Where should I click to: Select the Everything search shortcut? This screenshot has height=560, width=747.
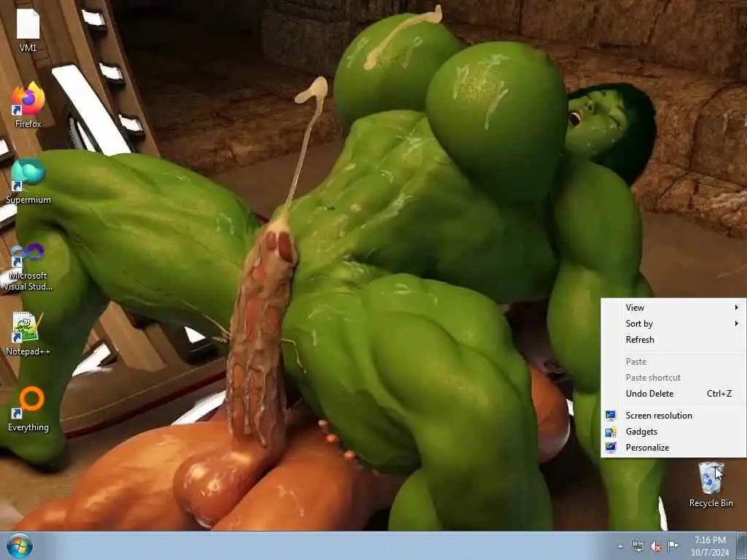tap(28, 408)
